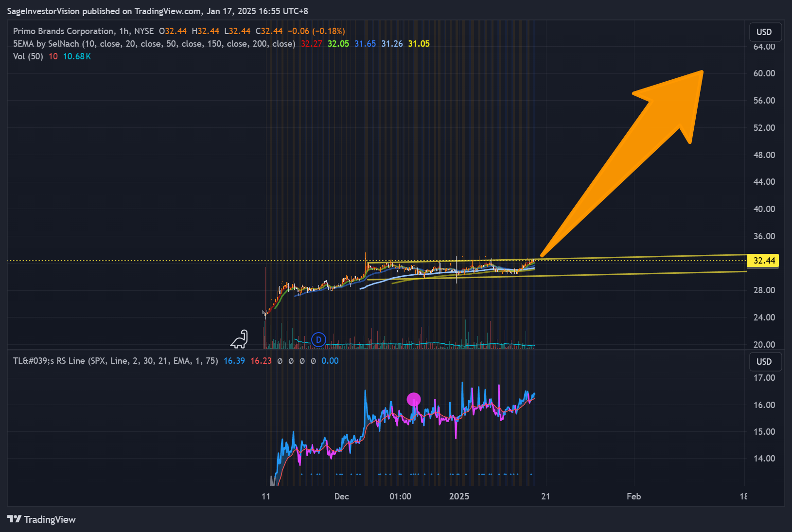792x532 pixels.
Task: Click the yellow EMA value 31.05
Action: click(x=419, y=44)
